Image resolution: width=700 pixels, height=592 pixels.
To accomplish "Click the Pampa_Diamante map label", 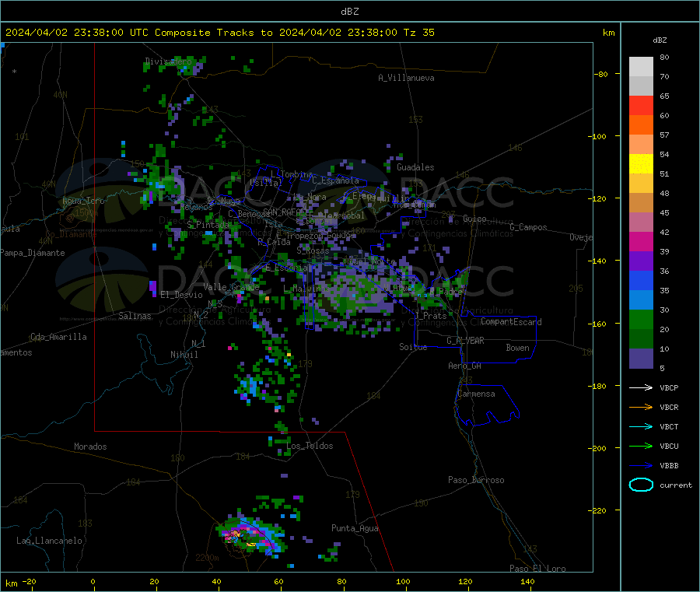I will (33, 253).
